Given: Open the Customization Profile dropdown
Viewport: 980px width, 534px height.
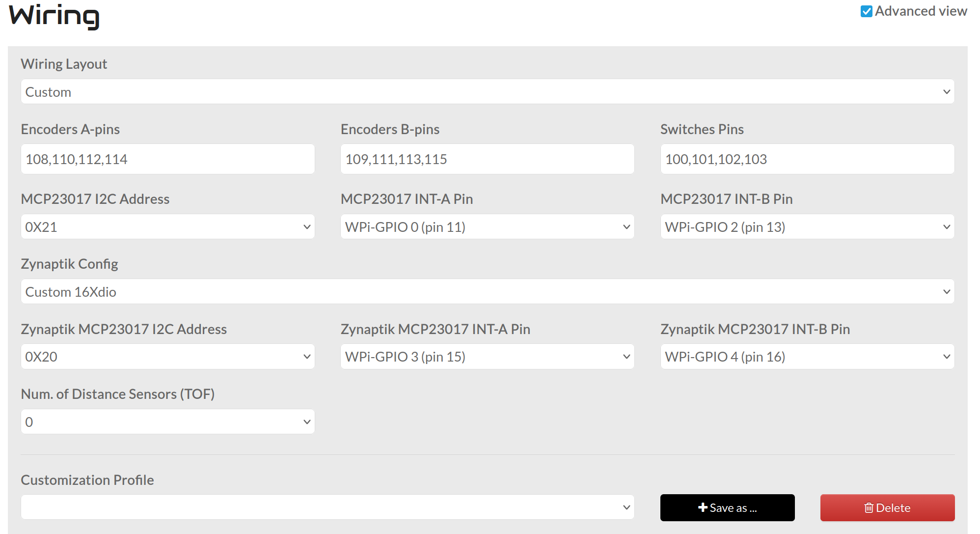Looking at the screenshot, I should [327, 507].
